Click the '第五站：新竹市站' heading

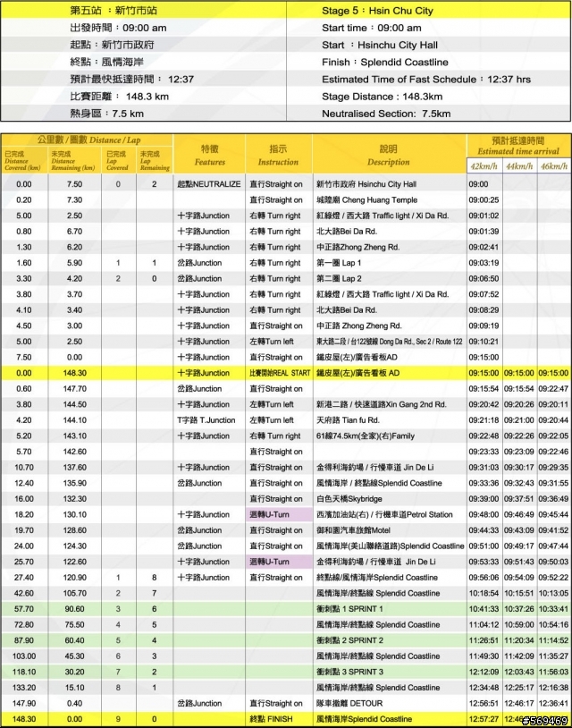tap(114, 11)
